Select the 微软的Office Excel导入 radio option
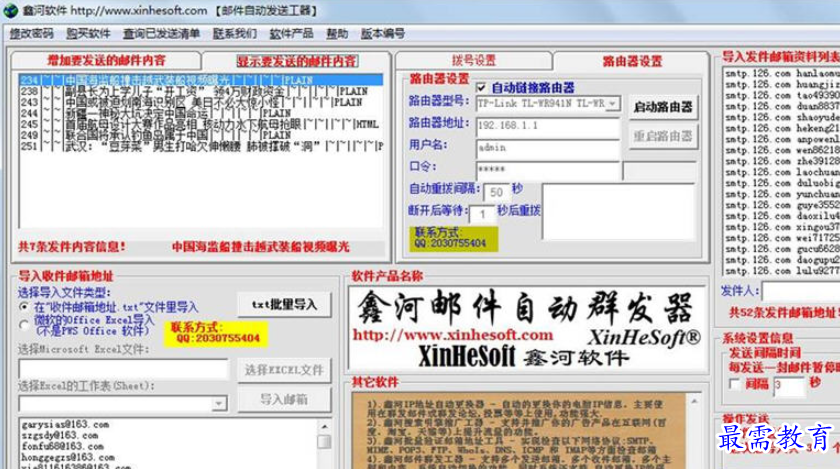Screen dimensions: 840x469 point(24,325)
